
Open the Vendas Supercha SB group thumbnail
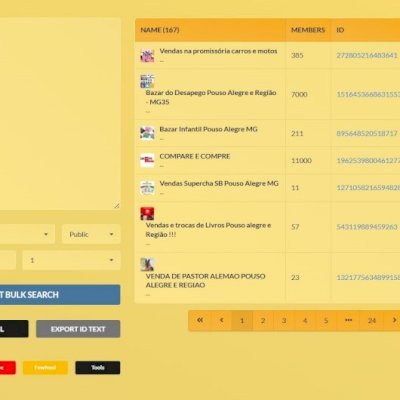click(147, 187)
